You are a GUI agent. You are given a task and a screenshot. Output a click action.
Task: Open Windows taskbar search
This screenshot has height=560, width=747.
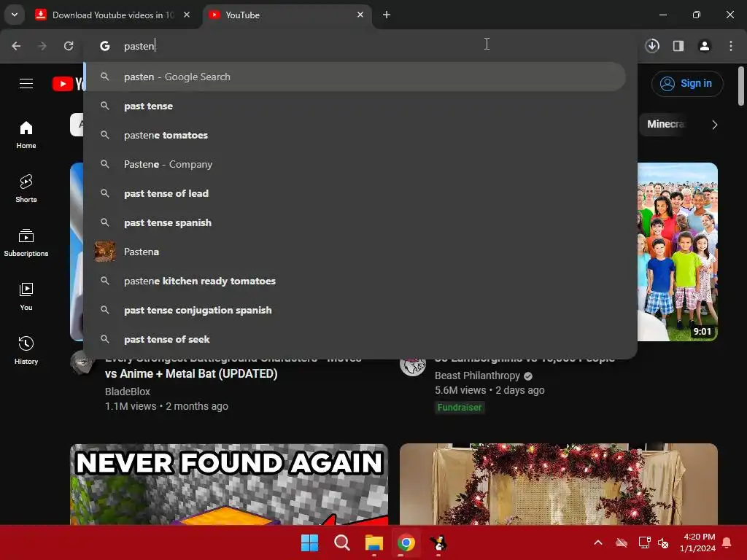point(342,542)
